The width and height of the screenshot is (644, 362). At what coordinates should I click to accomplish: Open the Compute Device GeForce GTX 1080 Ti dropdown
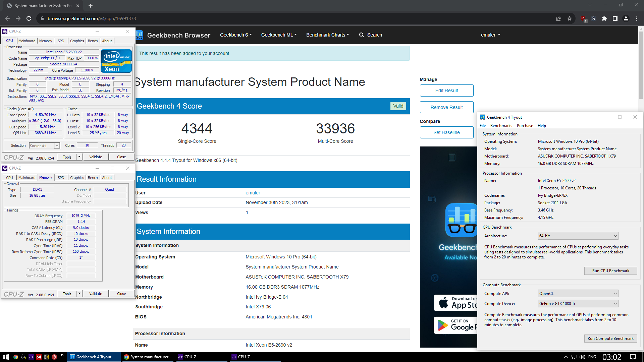click(578, 304)
